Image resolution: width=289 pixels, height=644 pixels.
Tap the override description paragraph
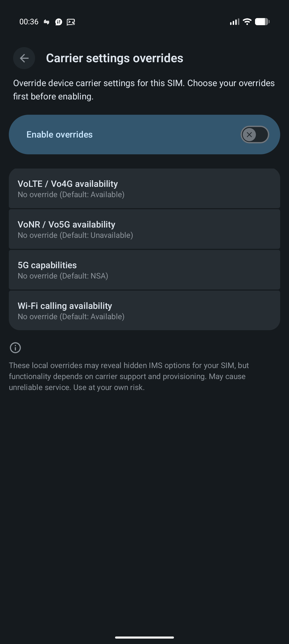(144, 90)
